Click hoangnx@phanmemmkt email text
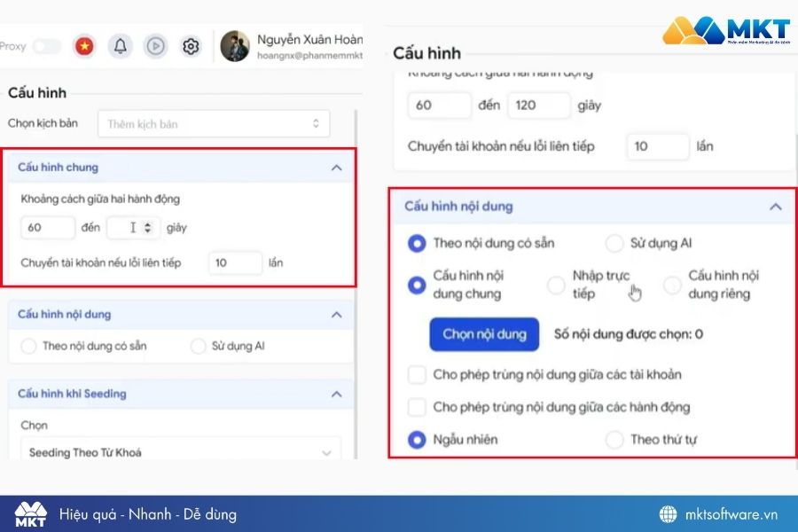 coord(309,56)
